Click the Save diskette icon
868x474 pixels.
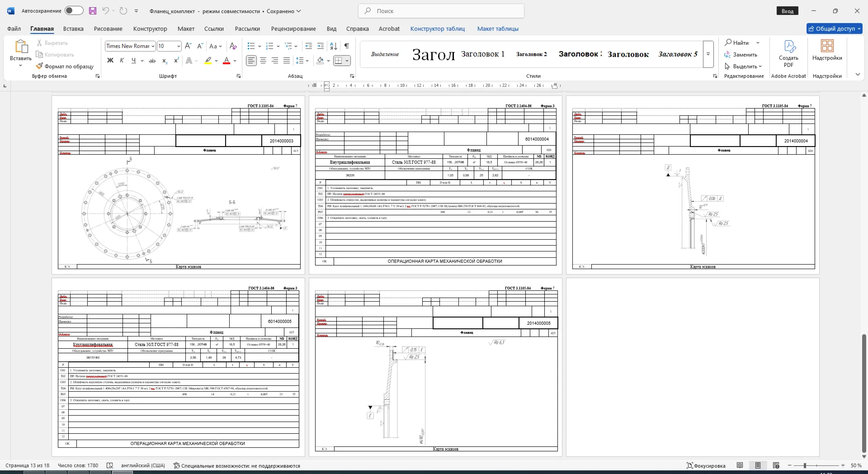[x=93, y=11]
